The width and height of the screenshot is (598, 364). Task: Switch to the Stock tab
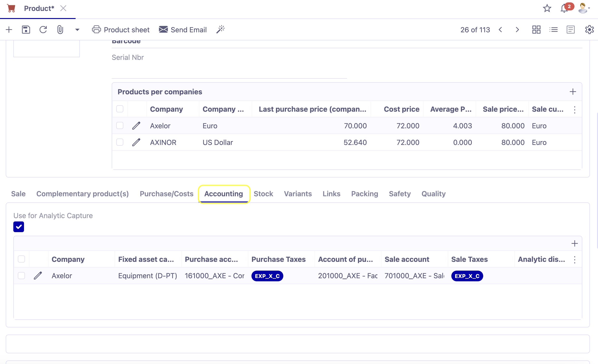click(x=264, y=194)
